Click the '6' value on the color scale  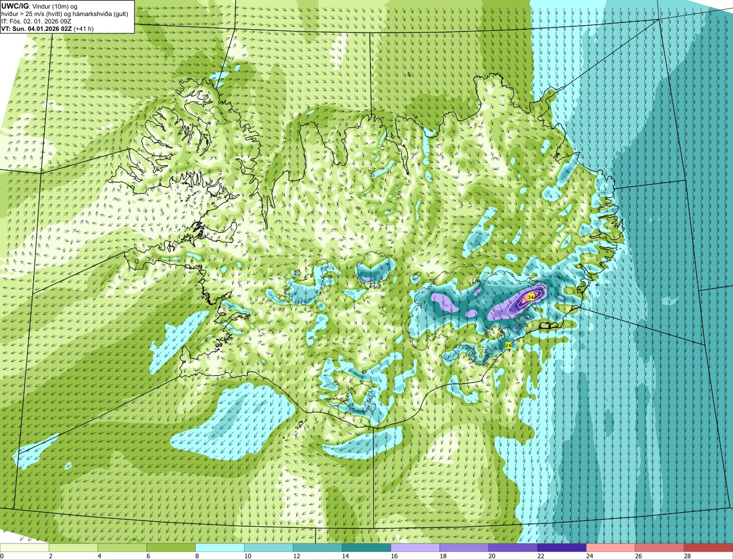[148, 556]
